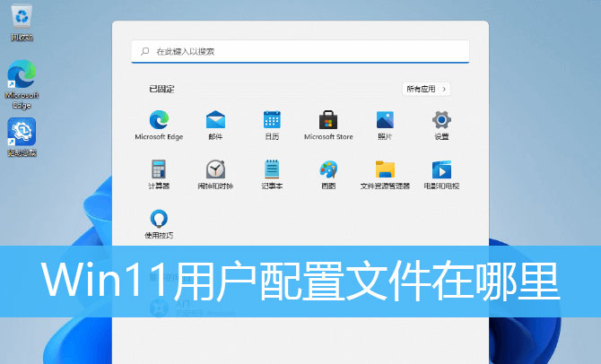Select Microsoft Edge desktop shortcut
Viewport: 601px width, 364px height.
(x=22, y=84)
